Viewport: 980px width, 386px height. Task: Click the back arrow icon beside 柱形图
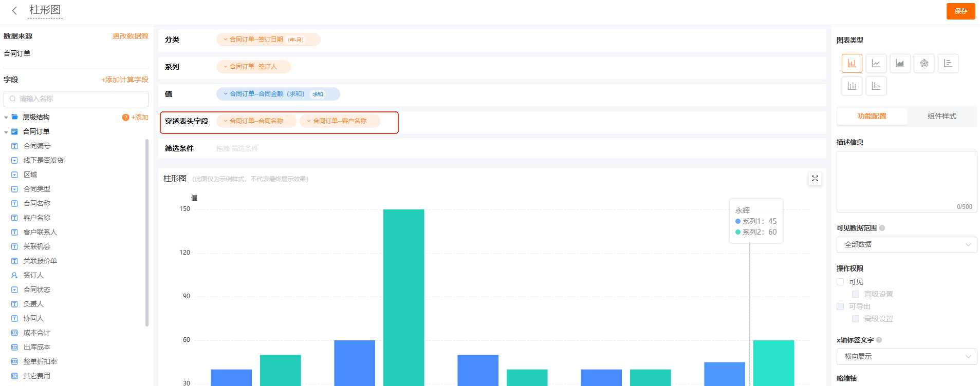click(x=14, y=10)
